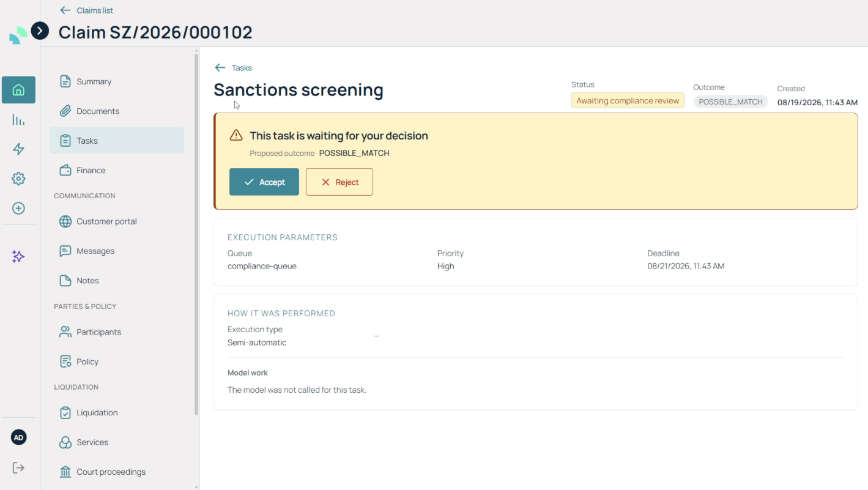Click the Notes page icon

[x=65, y=281]
